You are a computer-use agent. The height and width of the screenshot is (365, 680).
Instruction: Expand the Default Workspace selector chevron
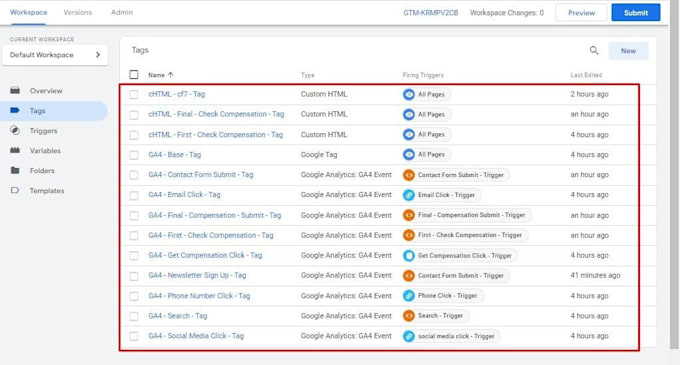(x=98, y=55)
